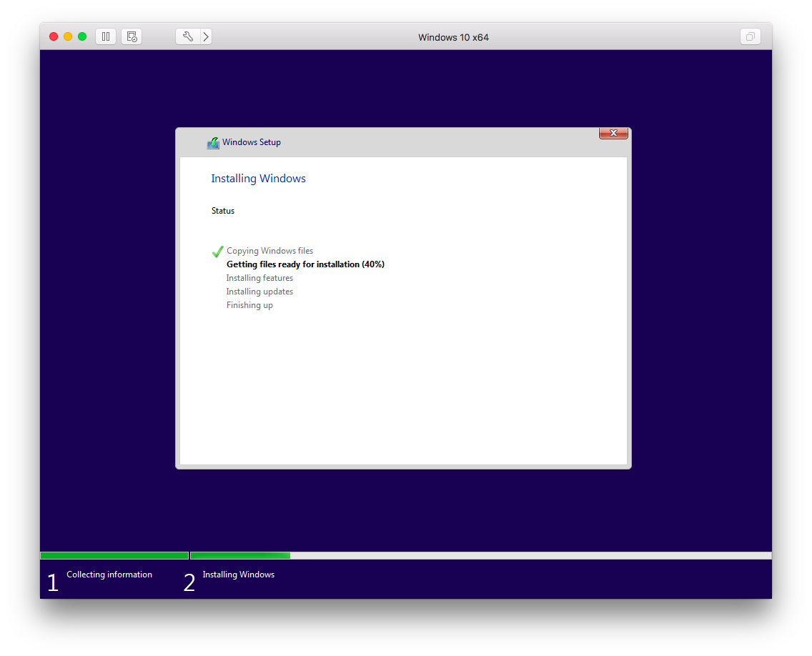
Task: Select the Getting files ready for installation status
Action: [305, 264]
